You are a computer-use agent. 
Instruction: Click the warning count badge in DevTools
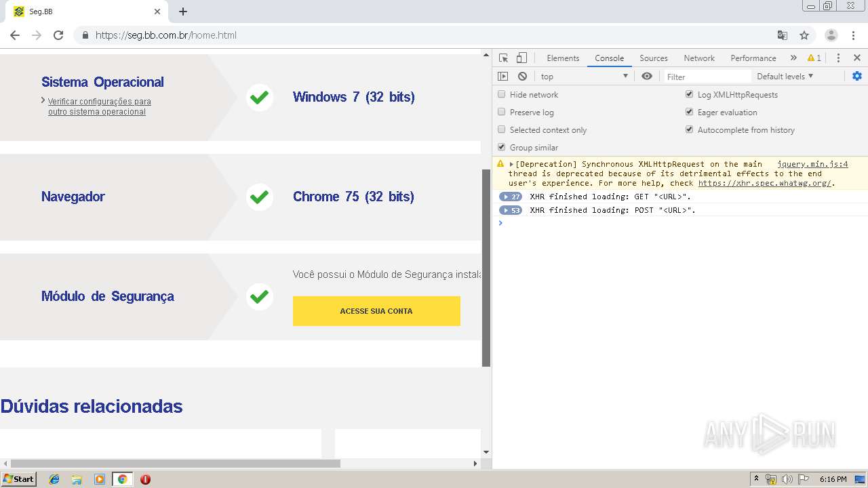(x=814, y=58)
